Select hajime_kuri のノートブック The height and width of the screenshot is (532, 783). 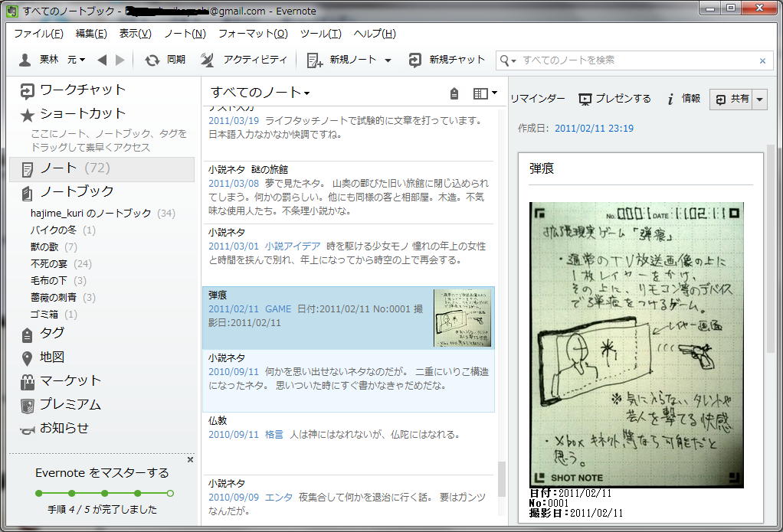tap(103, 214)
